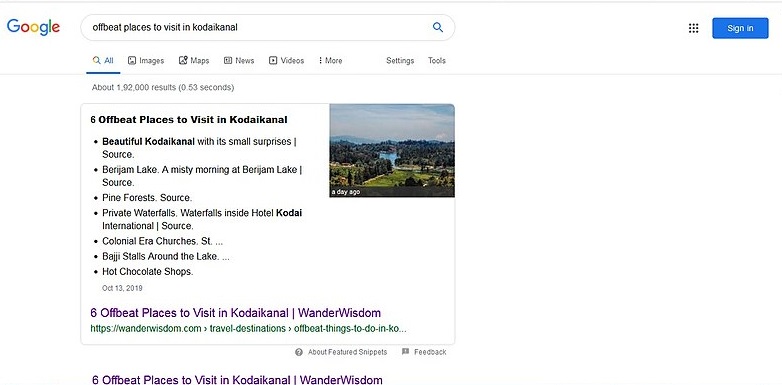Click the About Featured Snippets help icon

click(x=299, y=352)
